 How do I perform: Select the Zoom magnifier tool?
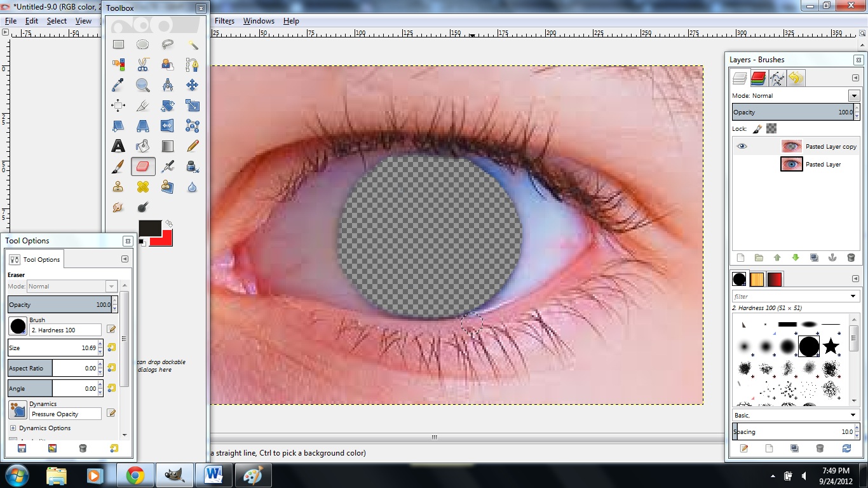tap(143, 85)
